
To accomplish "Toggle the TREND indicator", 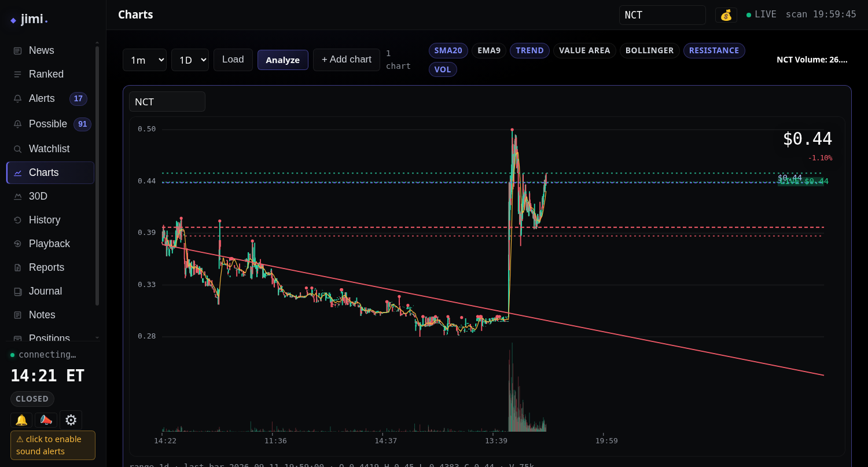I will [529, 51].
